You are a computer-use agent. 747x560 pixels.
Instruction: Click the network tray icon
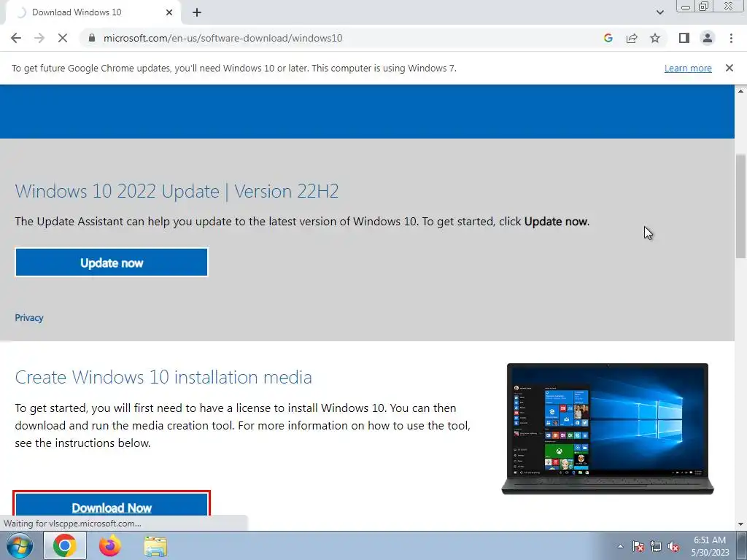pyautogui.click(x=656, y=546)
